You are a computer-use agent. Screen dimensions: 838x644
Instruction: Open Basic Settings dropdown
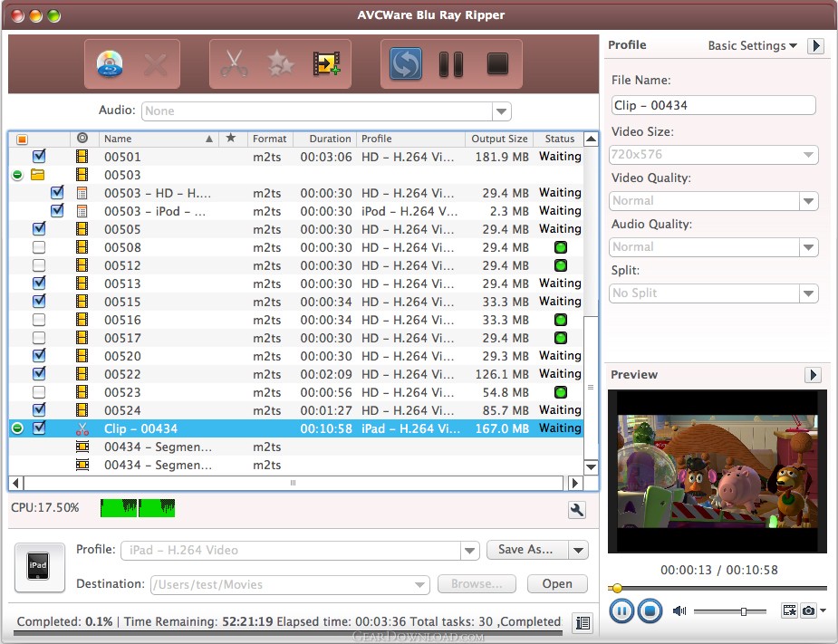(x=752, y=46)
